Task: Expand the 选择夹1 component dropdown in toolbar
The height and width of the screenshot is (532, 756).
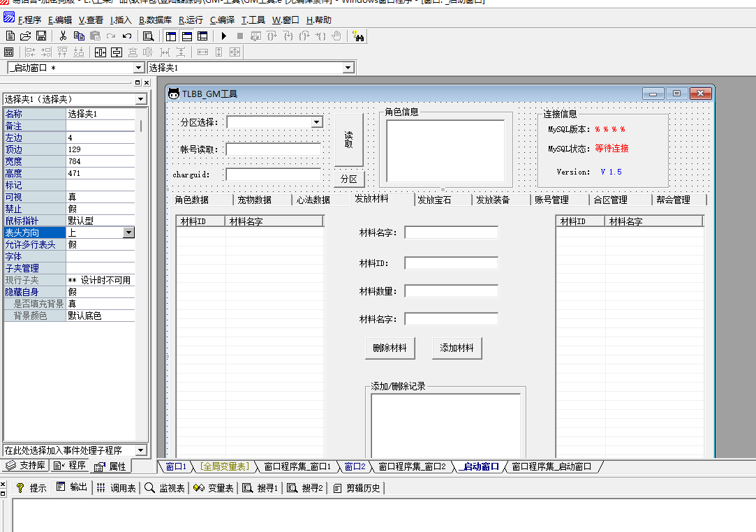Action: click(x=348, y=68)
